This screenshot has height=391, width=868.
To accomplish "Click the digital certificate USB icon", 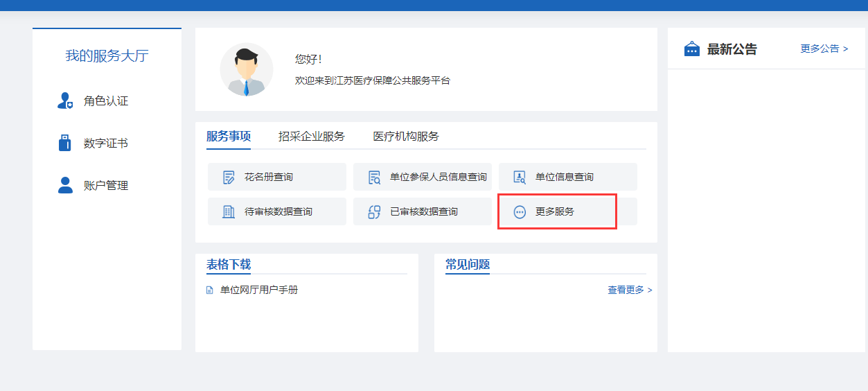I will point(65,144).
